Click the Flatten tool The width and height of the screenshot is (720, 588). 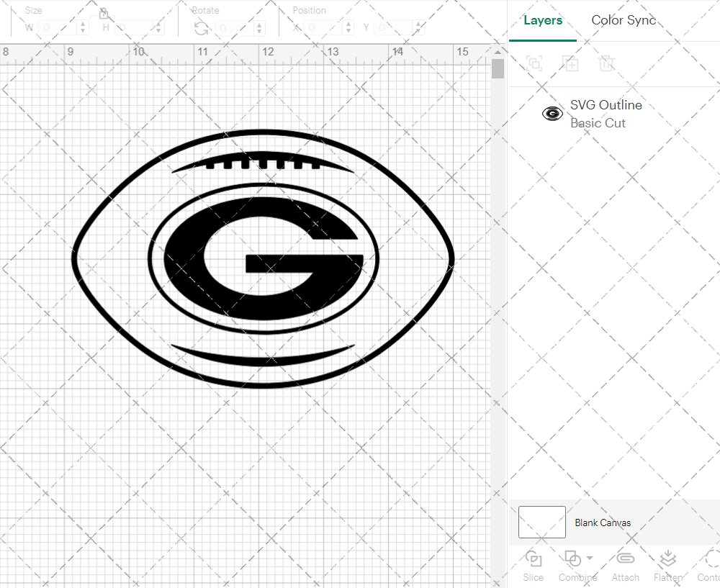(x=668, y=566)
